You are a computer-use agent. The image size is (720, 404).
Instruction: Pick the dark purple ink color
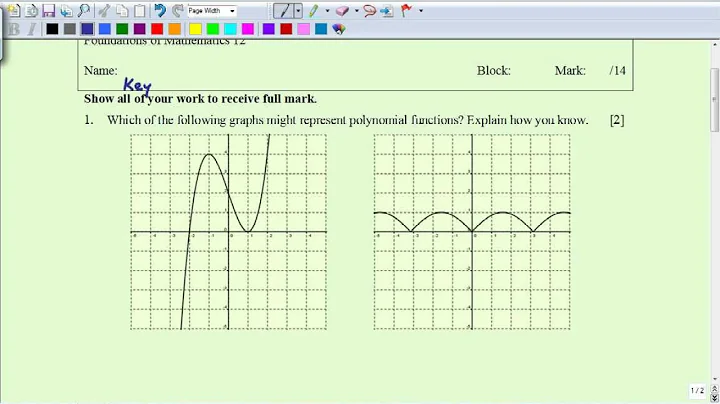(x=140, y=29)
